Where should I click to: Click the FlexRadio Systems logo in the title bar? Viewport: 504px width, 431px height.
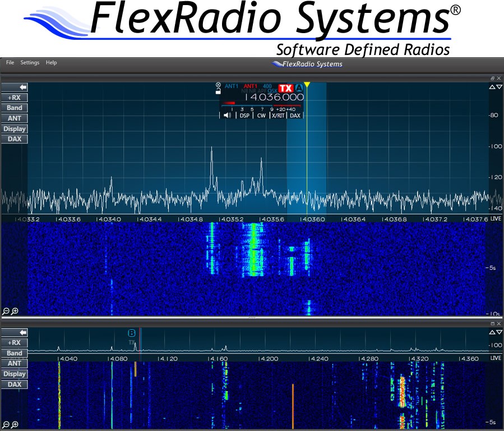[307, 64]
